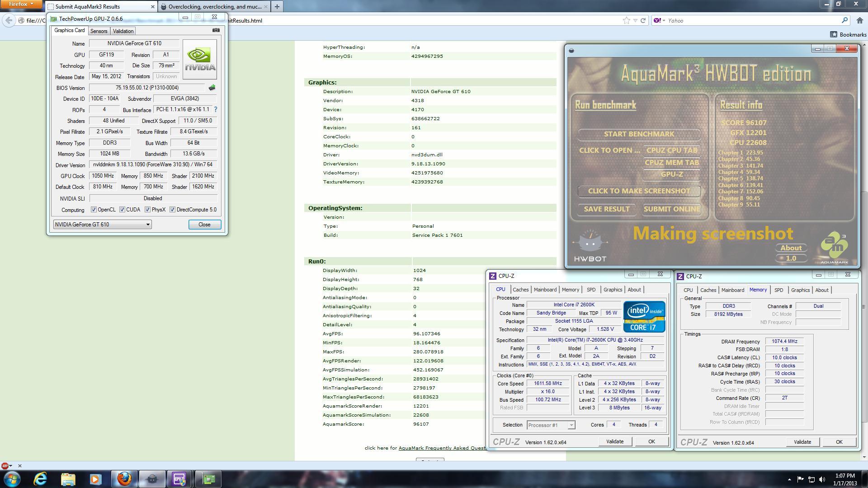Click GPU-Z button in AquaMark

(672, 174)
